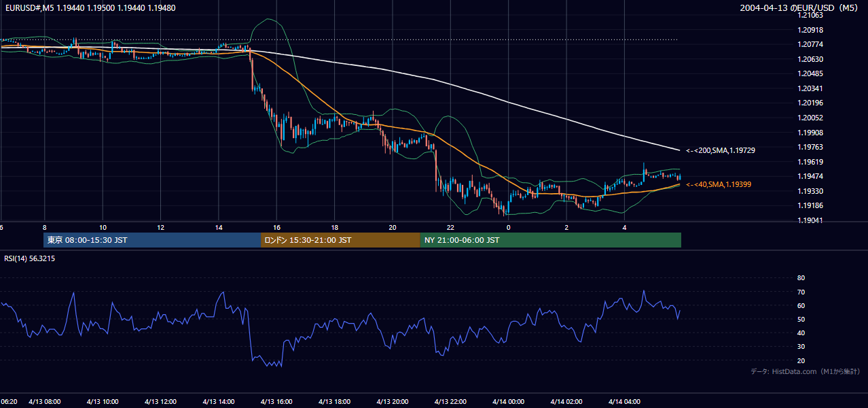This screenshot has height=408, width=868.
Task: Click RSI scale value 30
Action: click(x=801, y=346)
